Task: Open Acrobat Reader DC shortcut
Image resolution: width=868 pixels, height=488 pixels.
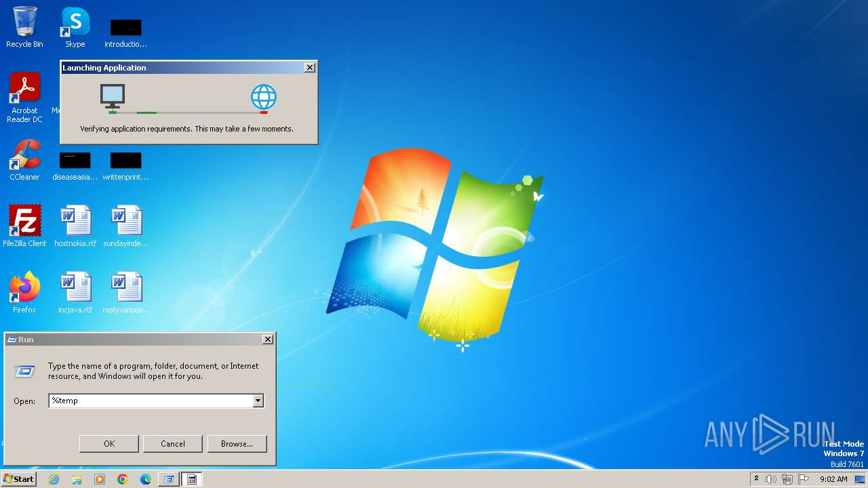Action: [24, 98]
